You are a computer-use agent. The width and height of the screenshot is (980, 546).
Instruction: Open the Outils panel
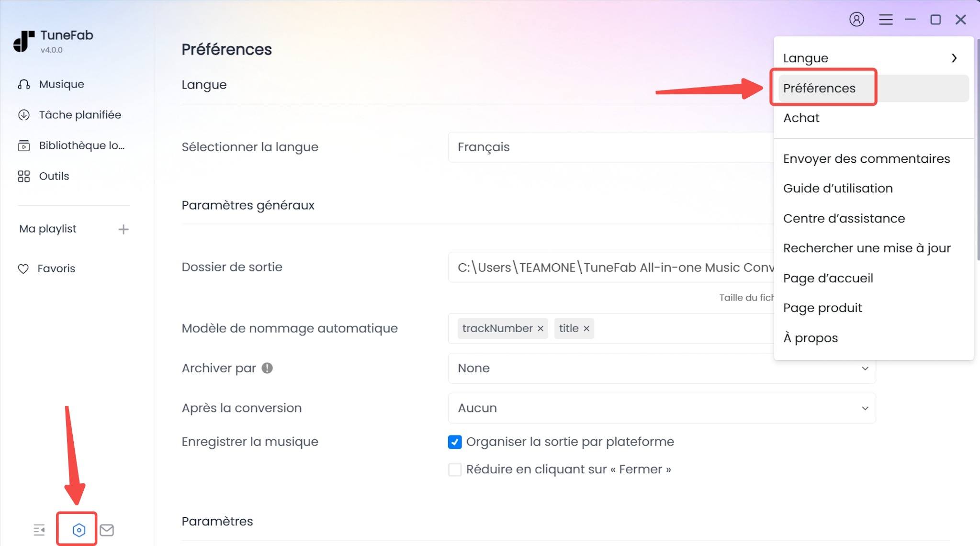(x=54, y=176)
